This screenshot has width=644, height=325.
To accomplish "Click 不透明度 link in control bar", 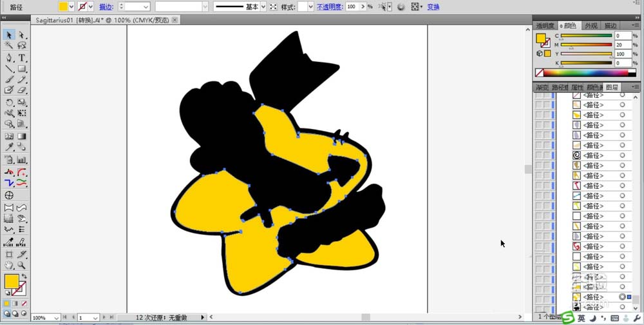I will tap(330, 7).
